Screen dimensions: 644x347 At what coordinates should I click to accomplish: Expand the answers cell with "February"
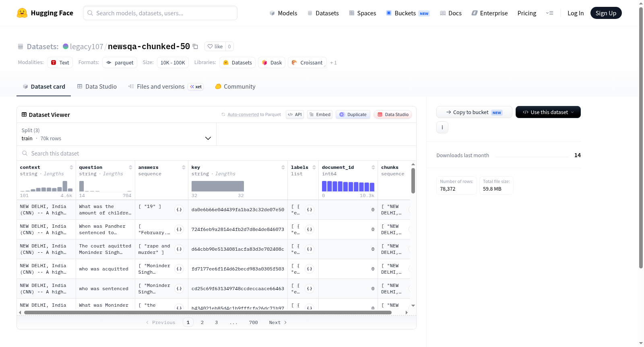coord(179,229)
